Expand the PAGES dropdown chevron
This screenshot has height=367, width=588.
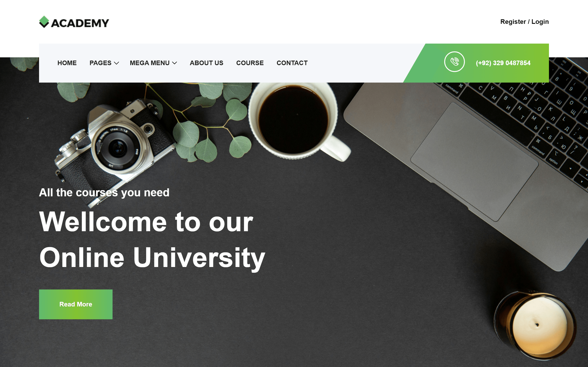(117, 63)
